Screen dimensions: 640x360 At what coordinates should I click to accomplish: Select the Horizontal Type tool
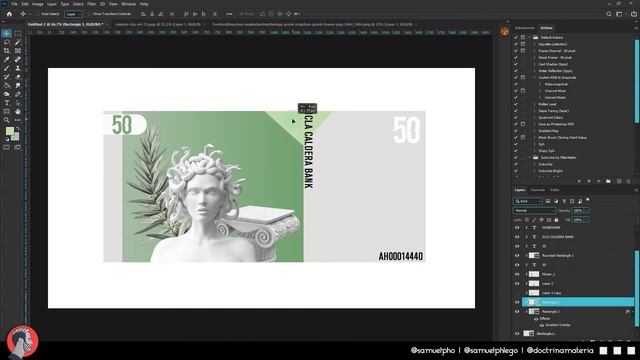click(x=7, y=102)
